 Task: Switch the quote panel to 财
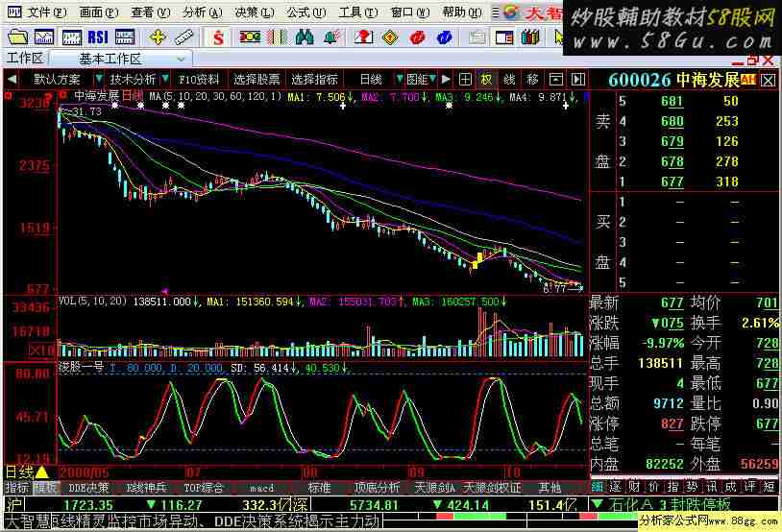point(634,486)
